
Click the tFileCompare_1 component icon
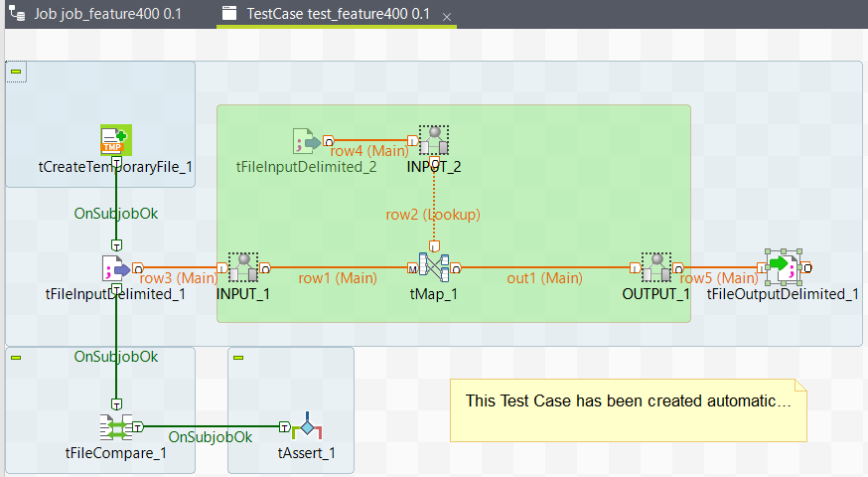pyautogui.click(x=116, y=427)
